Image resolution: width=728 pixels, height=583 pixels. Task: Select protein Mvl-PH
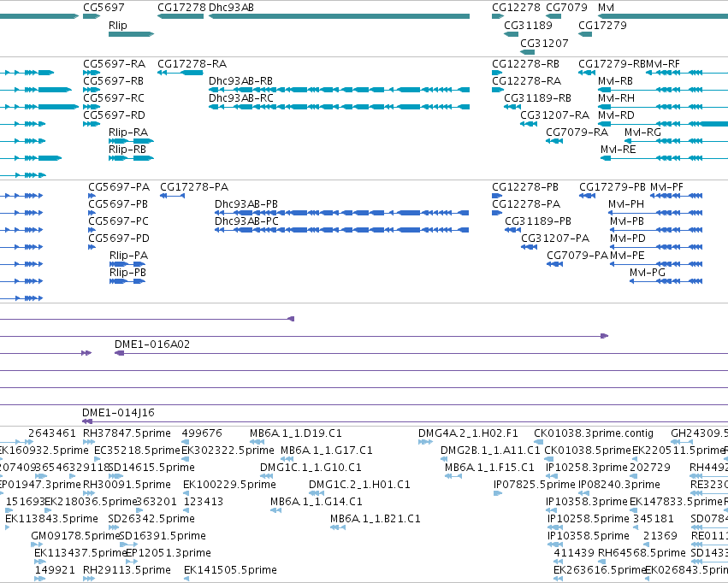click(655, 213)
